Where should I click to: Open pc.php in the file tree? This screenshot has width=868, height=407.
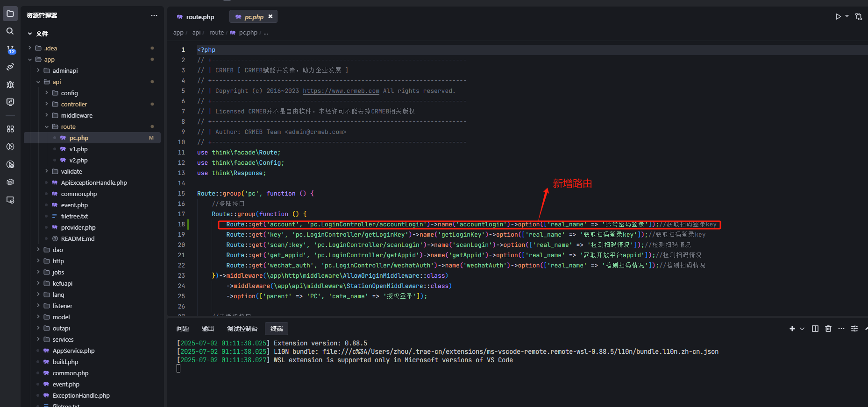pyautogui.click(x=92, y=138)
